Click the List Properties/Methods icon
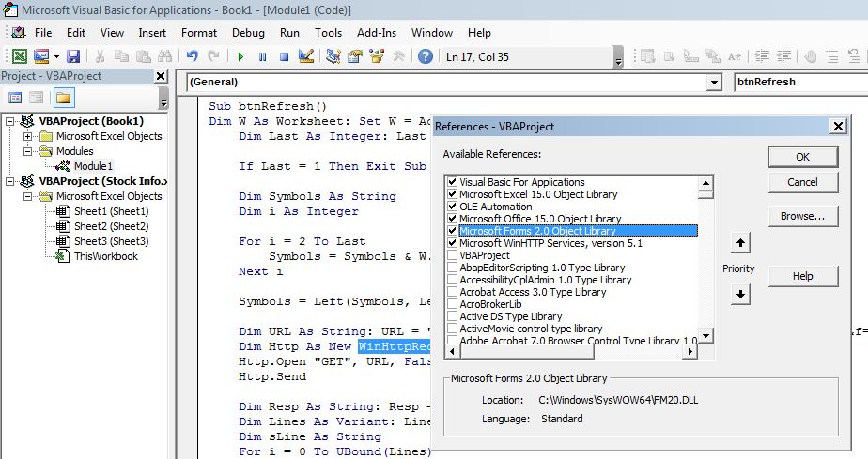Viewport: 868px width, 459px height. pos(647,56)
